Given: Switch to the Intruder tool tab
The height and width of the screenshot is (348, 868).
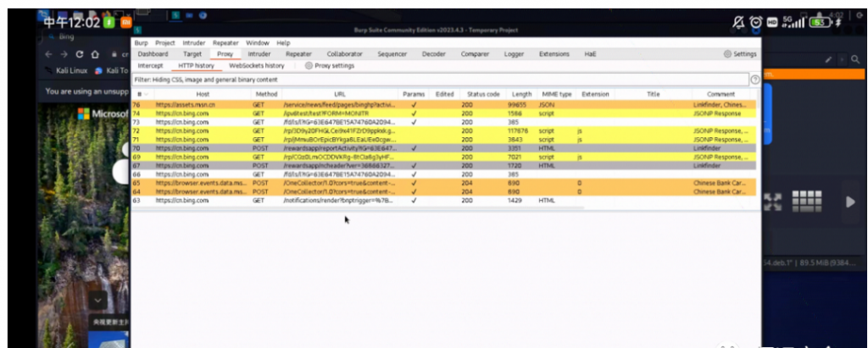Looking at the screenshot, I should 259,54.
